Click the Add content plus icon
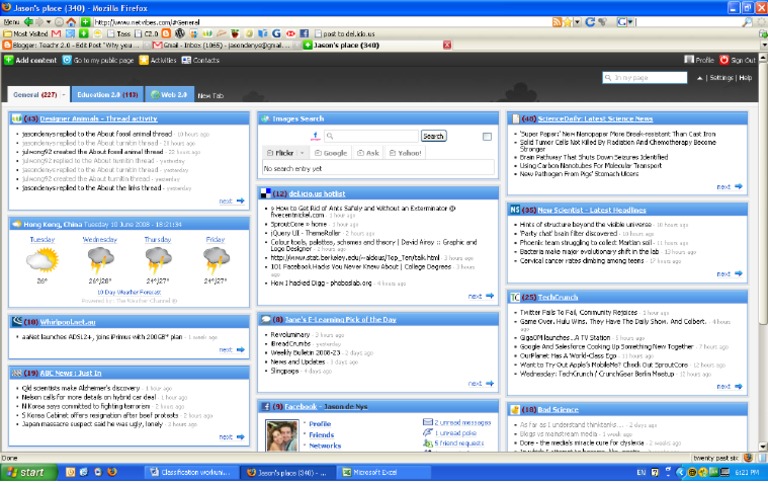Screen dimensions: 768x484 click(9, 60)
